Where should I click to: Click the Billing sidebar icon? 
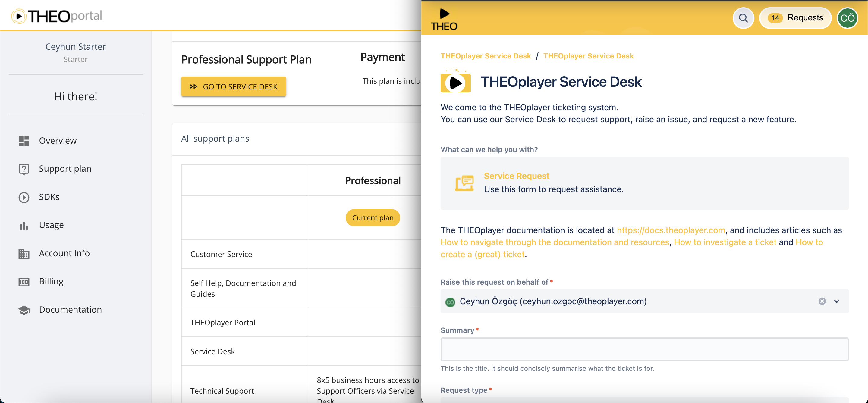(x=24, y=281)
